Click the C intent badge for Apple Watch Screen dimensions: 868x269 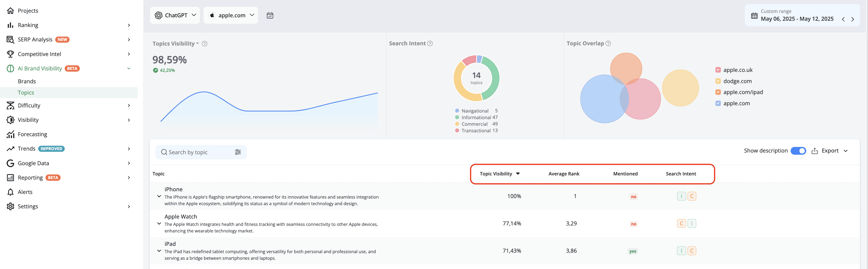(x=681, y=224)
